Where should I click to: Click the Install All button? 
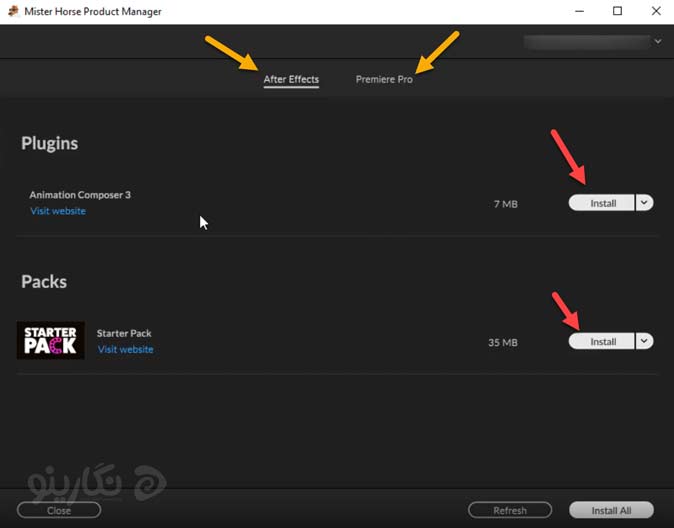click(611, 510)
